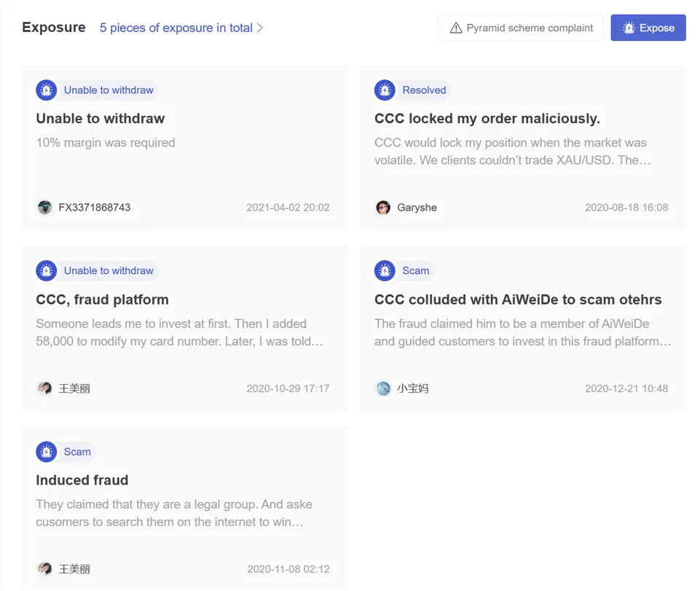Open the 'CCC locked my order maliciously' title

(x=487, y=118)
